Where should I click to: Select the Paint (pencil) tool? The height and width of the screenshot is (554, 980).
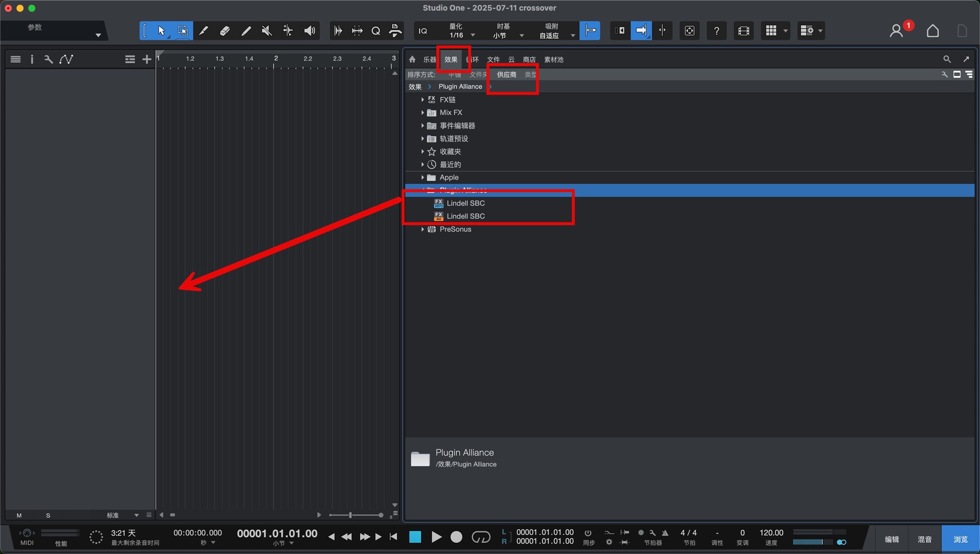tap(246, 31)
